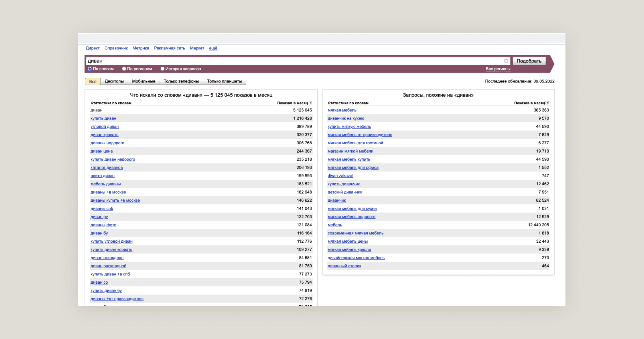The image size is (644, 339).
Task: Open the 'Все регионы' region selector
Action: [498, 69]
